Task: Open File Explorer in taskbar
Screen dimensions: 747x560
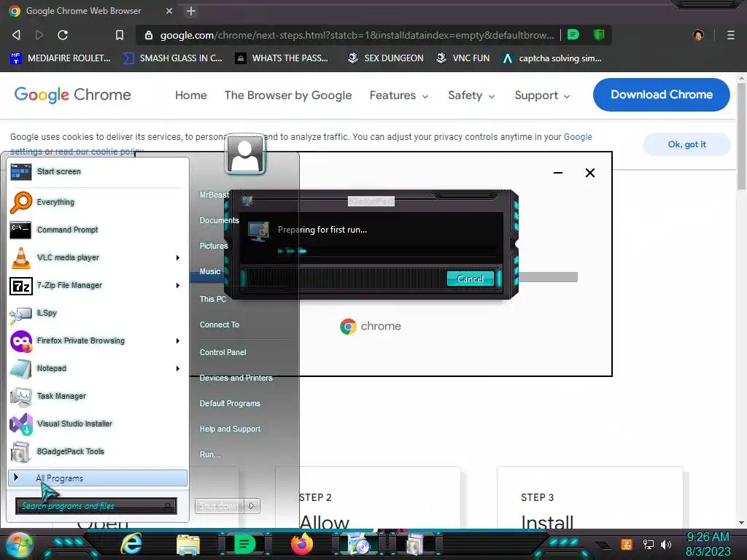Action: click(x=188, y=544)
